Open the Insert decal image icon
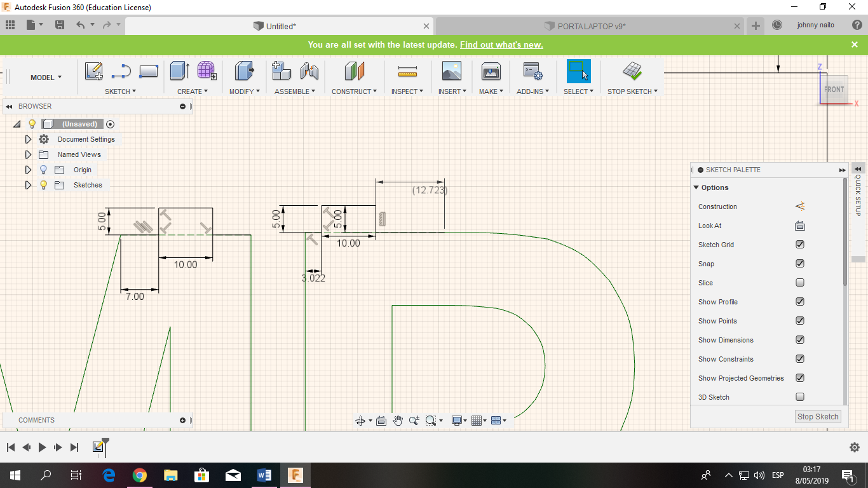Viewport: 868px width, 488px height. 452,71
